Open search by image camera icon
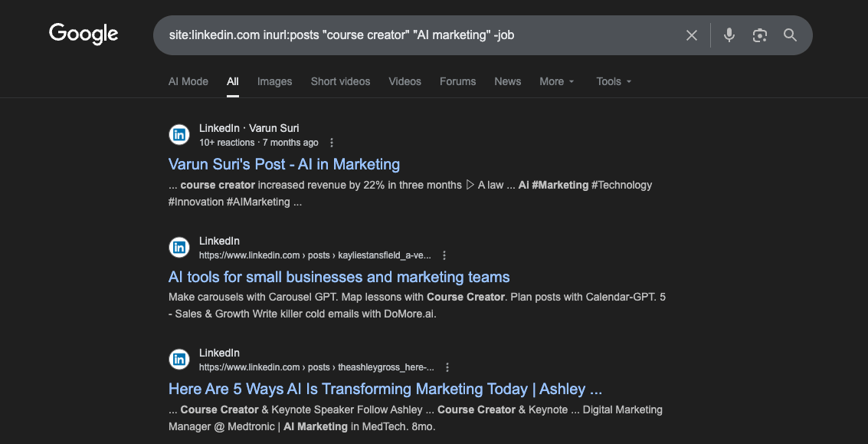 click(759, 35)
